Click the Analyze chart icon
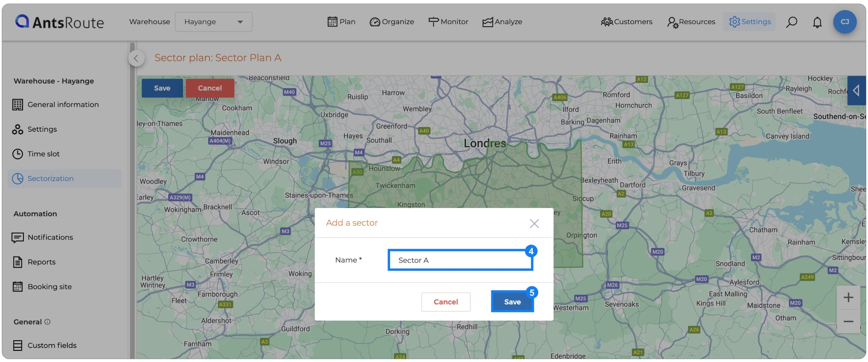868x362 pixels. (488, 22)
